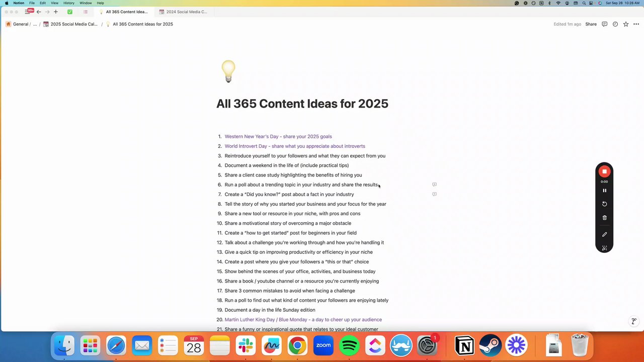Screen dimensions: 644x362
Task: Click list item Document a day in the life Sunday edition
Action: pos(270,310)
